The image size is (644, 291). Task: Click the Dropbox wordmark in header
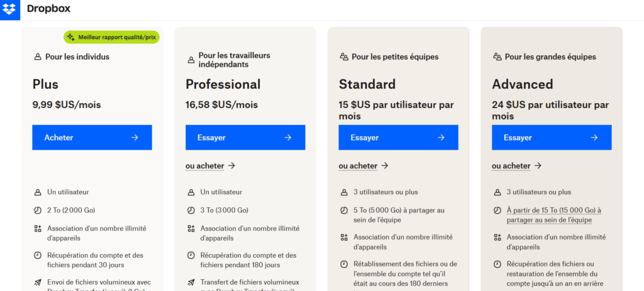(x=48, y=9)
